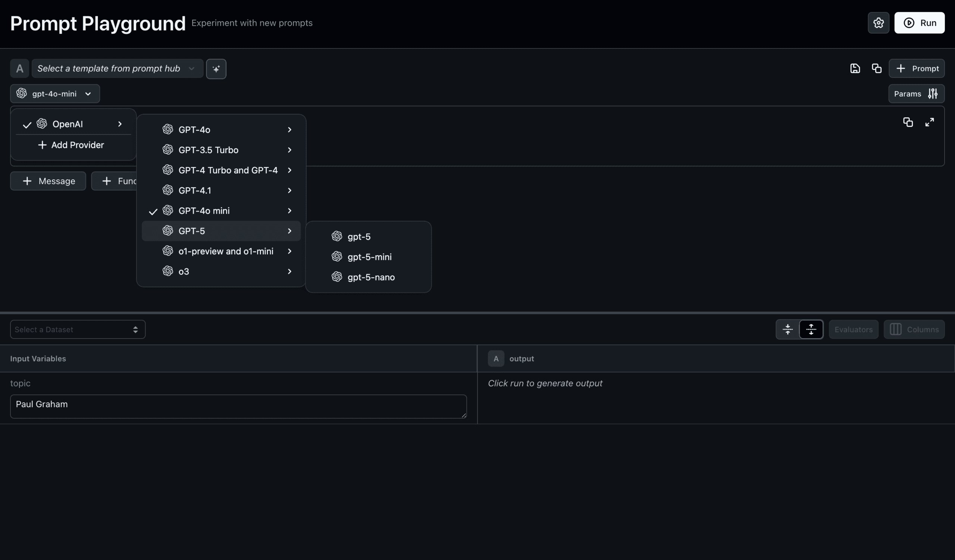Open the Select a Dataset dropdown

coord(78,330)
